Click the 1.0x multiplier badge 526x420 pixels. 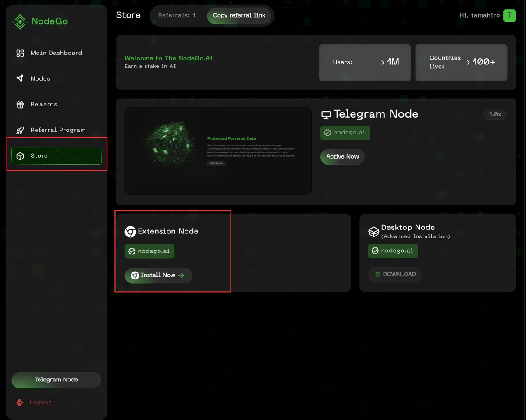pos(495,114)
